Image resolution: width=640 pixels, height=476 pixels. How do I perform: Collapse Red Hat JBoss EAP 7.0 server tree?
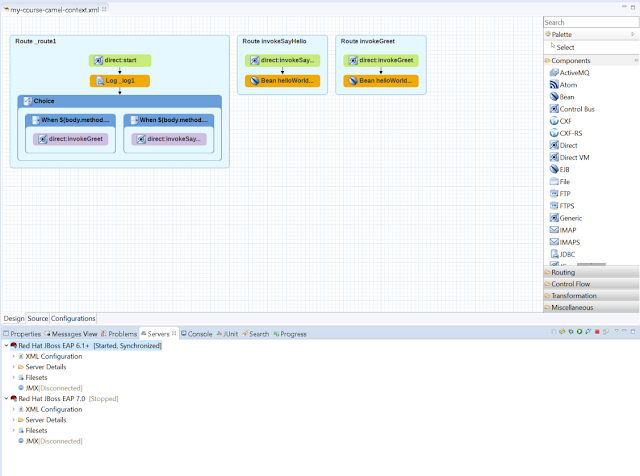(6, 398)
